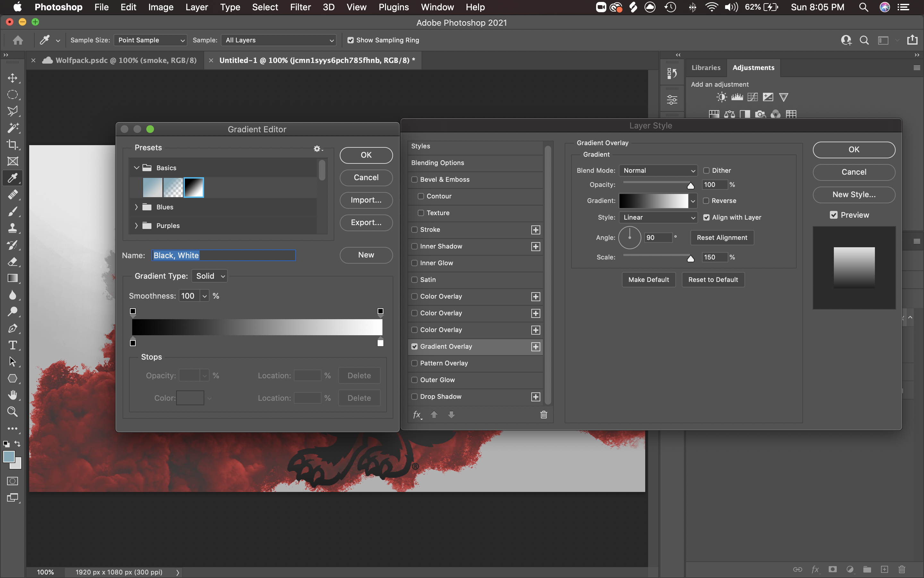Select the History Brush tool

(x=13, y=245)
